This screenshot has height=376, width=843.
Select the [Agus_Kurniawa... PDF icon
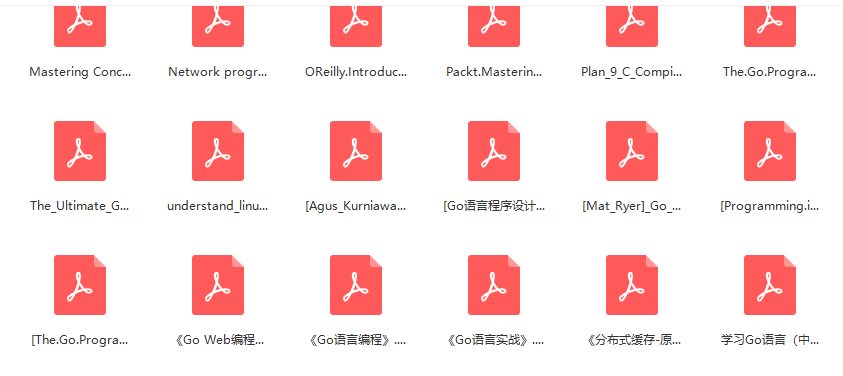click(x=356, y=151)
